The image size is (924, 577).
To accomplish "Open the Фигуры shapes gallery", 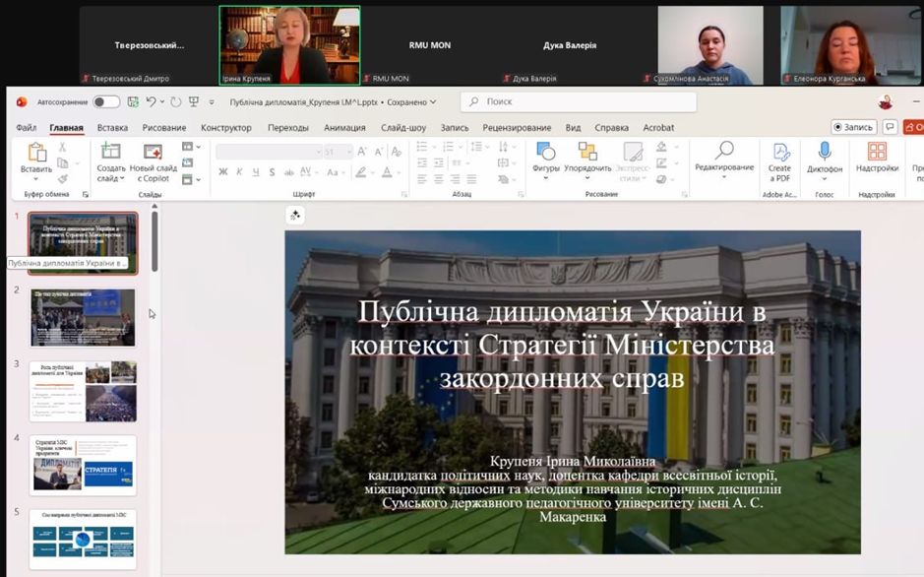I will (x=546, y=152).
